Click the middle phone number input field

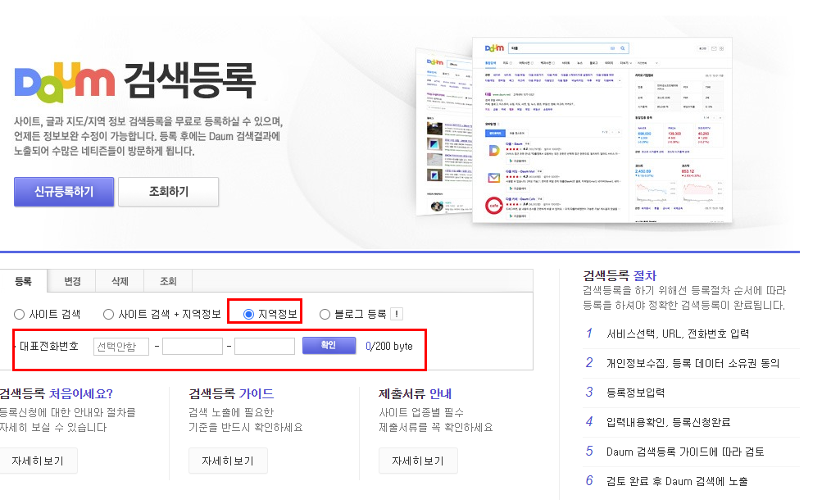(x=193, y=346)
